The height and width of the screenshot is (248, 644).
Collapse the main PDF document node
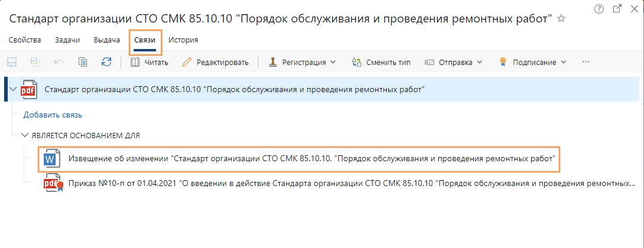point(13,89)
